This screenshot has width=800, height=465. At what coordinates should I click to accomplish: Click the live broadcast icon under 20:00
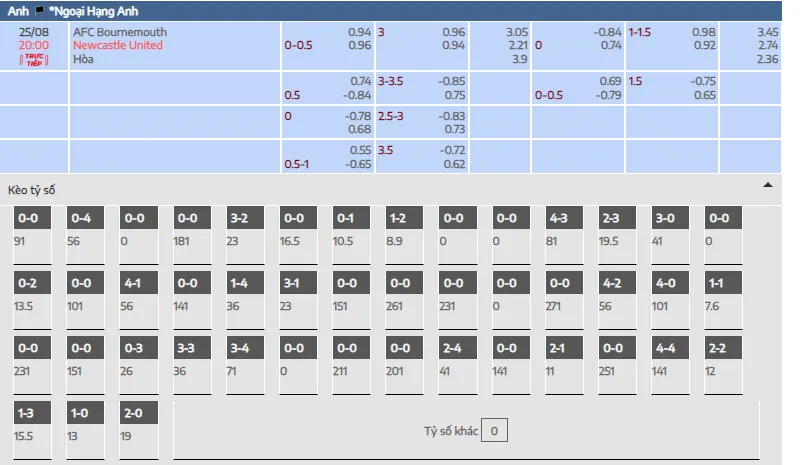tap(34, 61)
